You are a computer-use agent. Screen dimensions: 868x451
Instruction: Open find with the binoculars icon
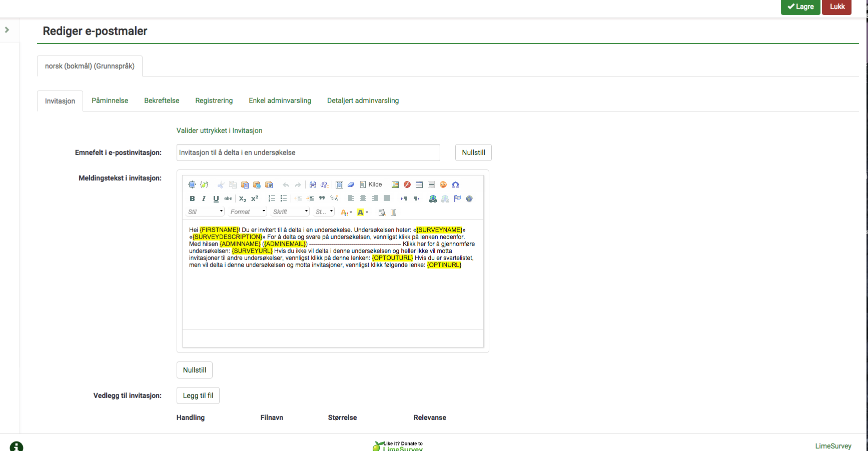click(x=313, y=184)
